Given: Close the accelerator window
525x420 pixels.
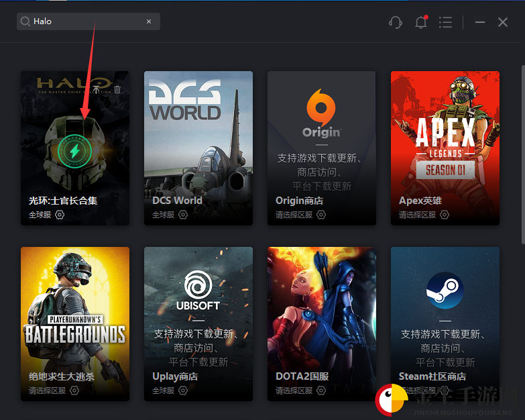Looking at the screenshot, I should 503,22.
